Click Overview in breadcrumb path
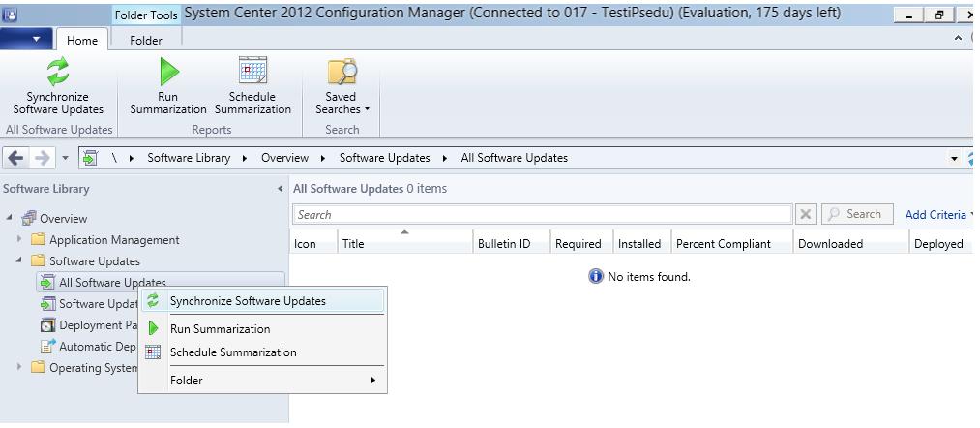980x428 pixels. click(x=285, y=158)
